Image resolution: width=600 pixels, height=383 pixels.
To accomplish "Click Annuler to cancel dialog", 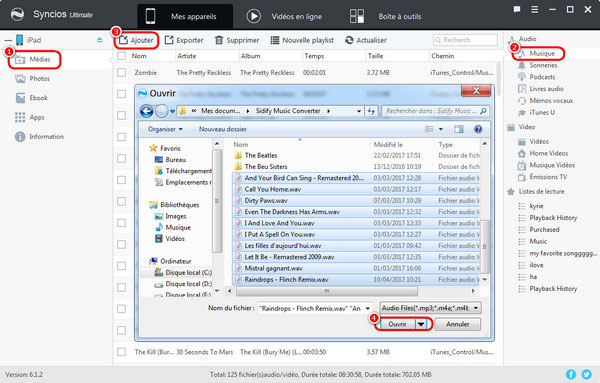I will click(x=458, y=324).
